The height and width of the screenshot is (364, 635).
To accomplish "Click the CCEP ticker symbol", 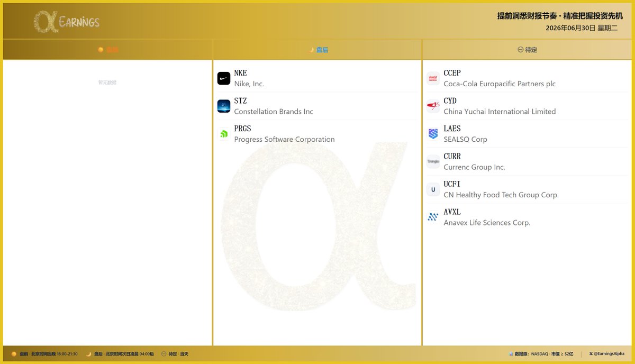I will pyautogui.click(x=452, y=73).
